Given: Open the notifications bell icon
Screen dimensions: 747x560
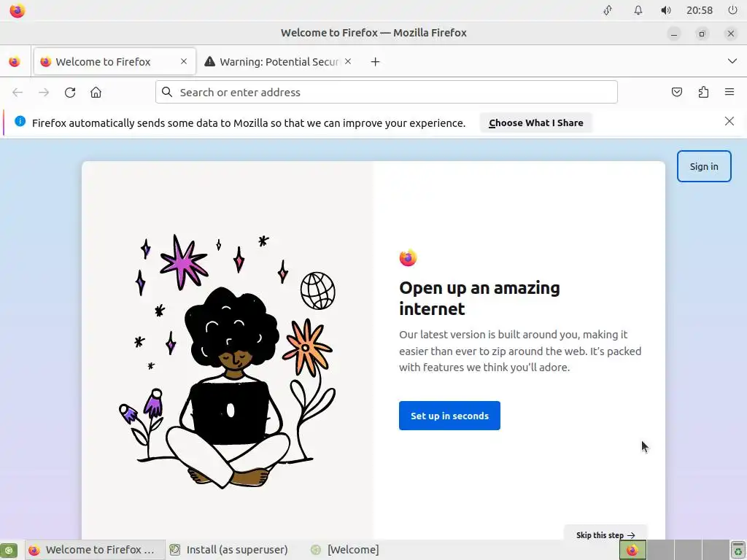Looking at the screenshot, I should [638, 10].
